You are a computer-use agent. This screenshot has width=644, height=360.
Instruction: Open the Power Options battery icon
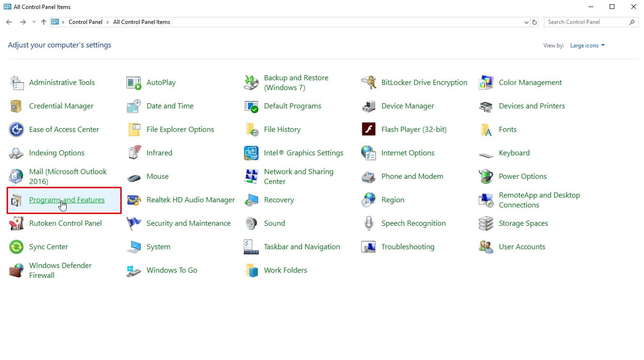pyautogui.click(x=486, y=176)
